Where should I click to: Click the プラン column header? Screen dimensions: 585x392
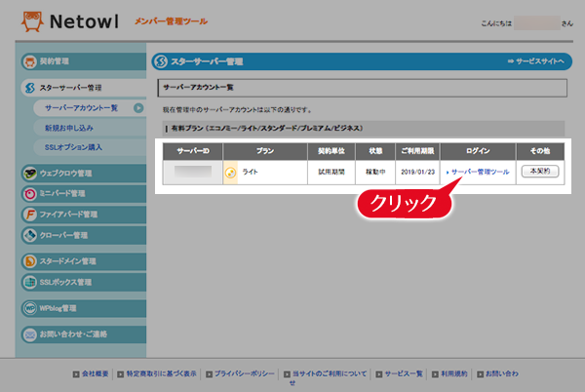pyautogui.click(x=265, y=151)
